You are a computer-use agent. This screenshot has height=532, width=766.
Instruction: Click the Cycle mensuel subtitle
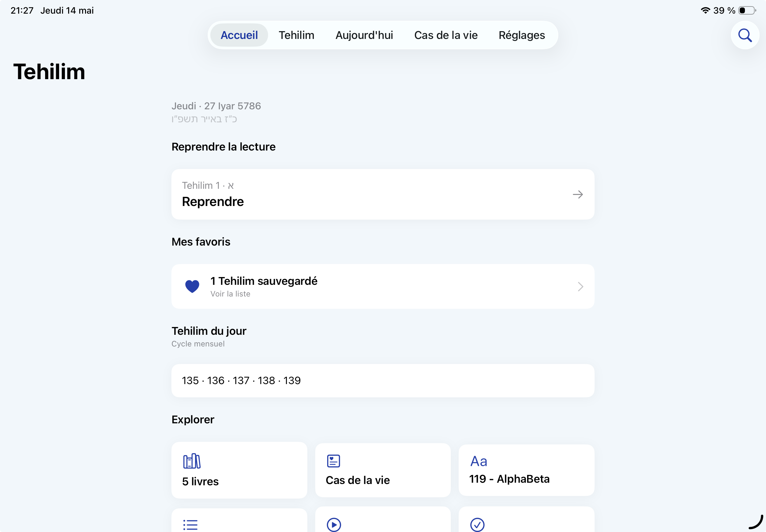(x=198, y=344)
